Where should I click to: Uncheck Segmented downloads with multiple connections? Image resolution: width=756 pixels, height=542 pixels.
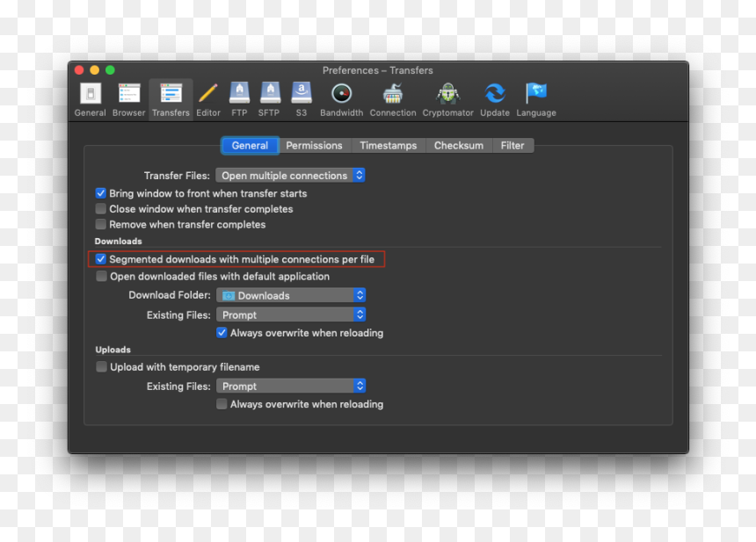(x=101, y=259)
